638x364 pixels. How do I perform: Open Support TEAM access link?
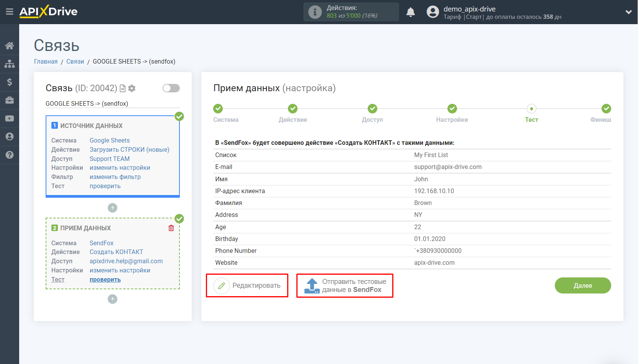[110, 159]
